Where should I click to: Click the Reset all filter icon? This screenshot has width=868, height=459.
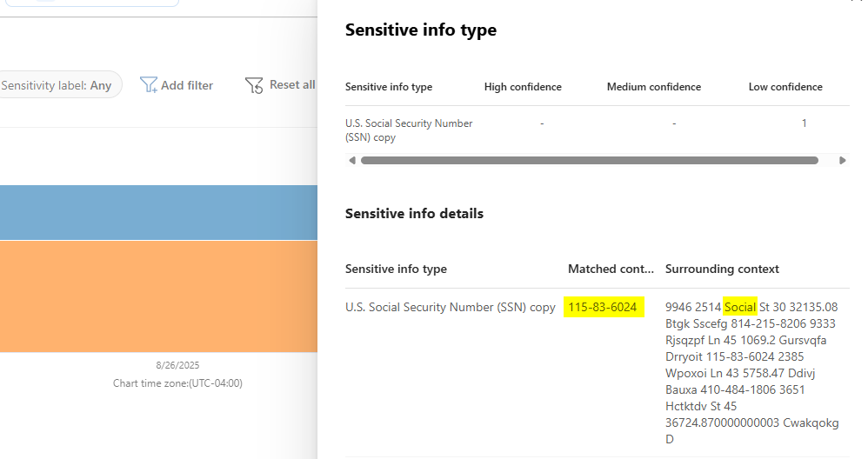coord(254,84)
